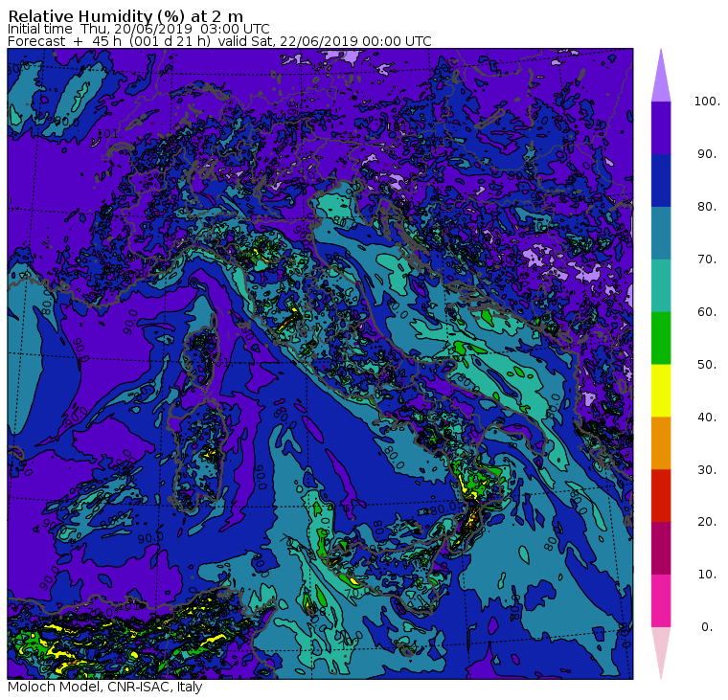Click the 80. label on the color scale

[707, 207]
